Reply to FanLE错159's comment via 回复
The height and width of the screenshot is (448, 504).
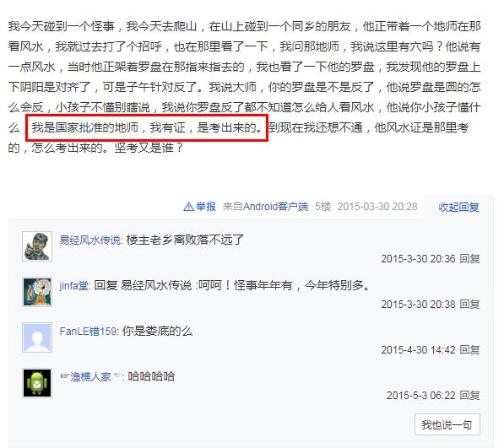click(x=469, y=350)
